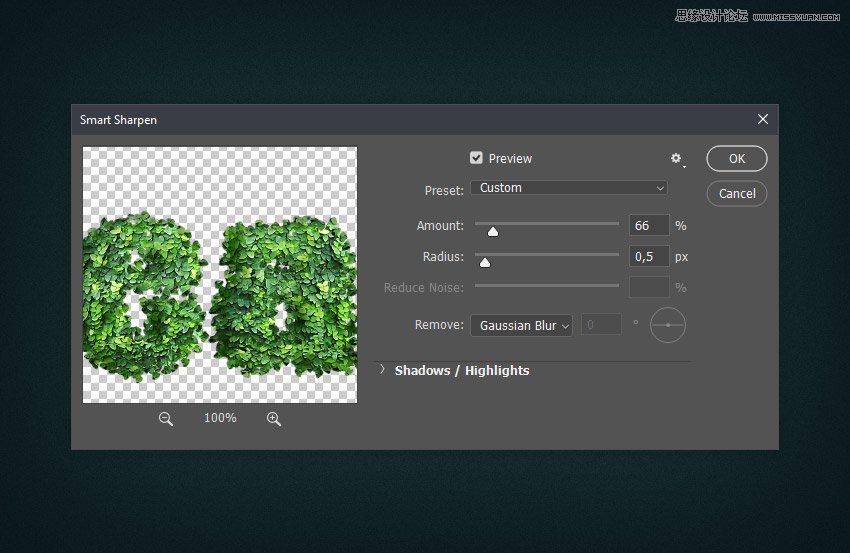Click the zoom in magnifier below the preview

pyautogui.click(x=274, y=419)
